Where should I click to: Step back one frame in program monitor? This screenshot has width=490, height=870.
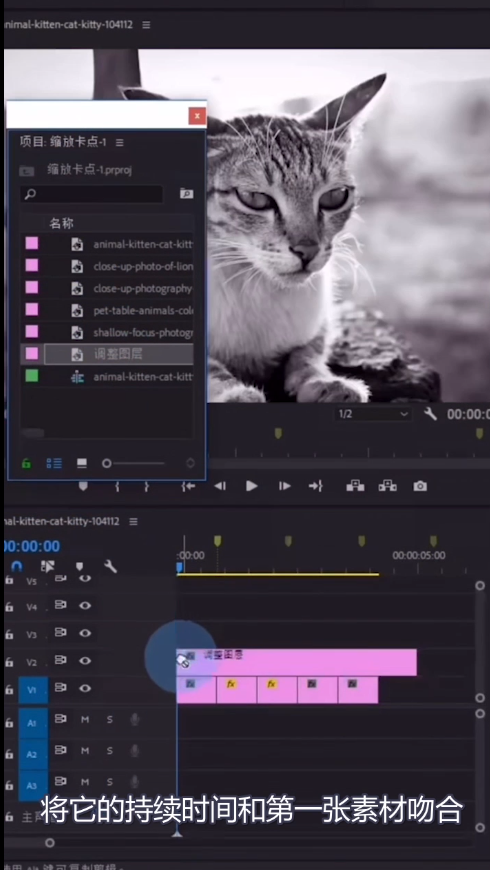220,486
